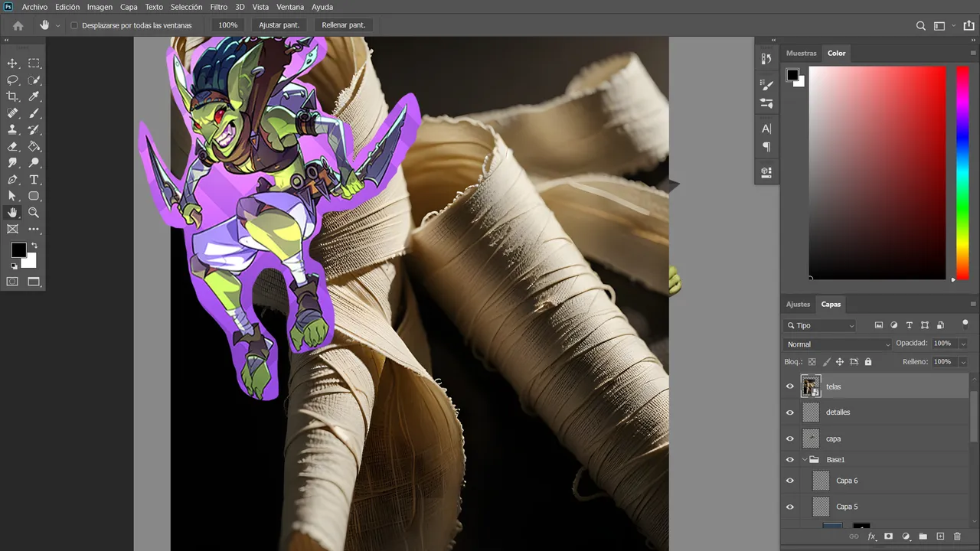Hide the detalles layer

tap(790, 412)
